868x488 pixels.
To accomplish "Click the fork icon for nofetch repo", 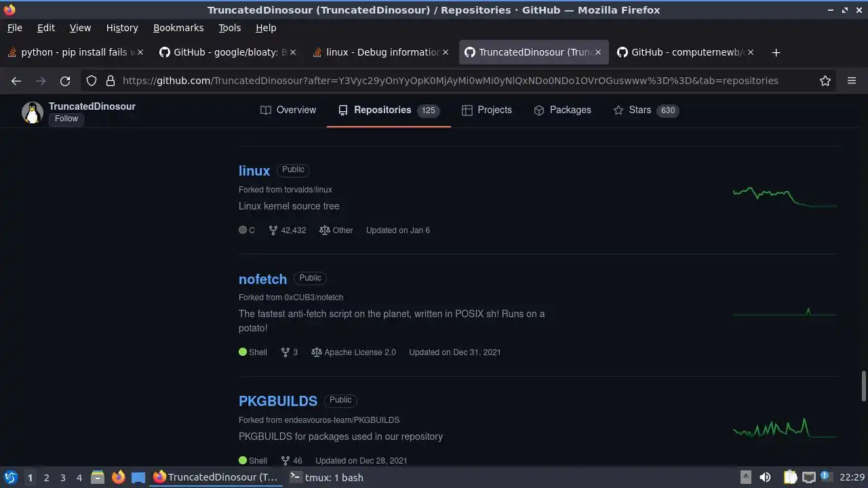I will coord(285,352).
